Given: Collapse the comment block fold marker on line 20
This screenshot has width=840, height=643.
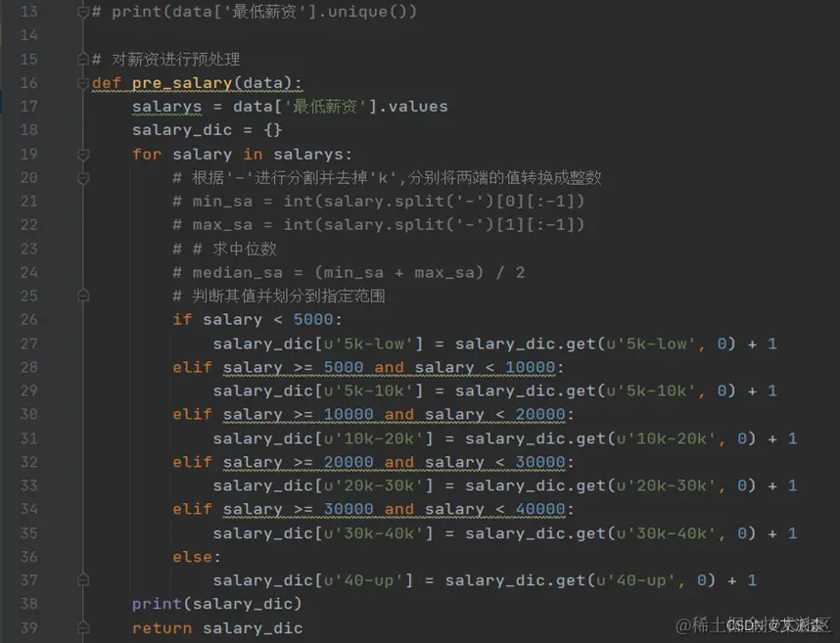Looking at the screenshot, I should click(83, 178).
